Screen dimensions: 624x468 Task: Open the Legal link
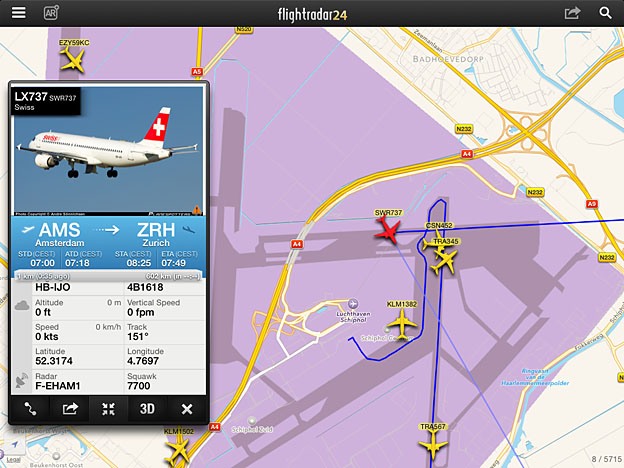(13, 460)
